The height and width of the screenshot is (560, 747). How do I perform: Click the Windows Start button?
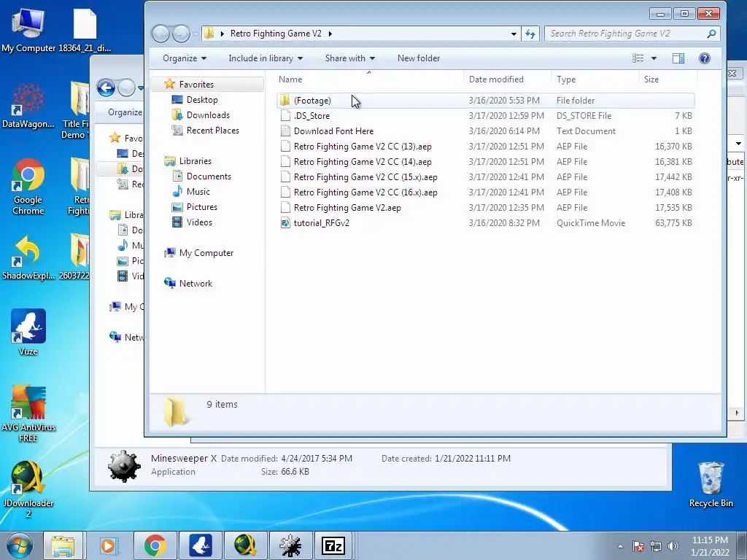[x=20, y=545]
